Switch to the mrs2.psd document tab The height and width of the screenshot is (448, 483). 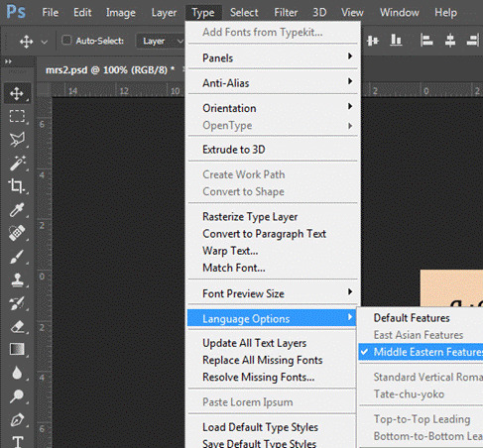pos(110,70)
